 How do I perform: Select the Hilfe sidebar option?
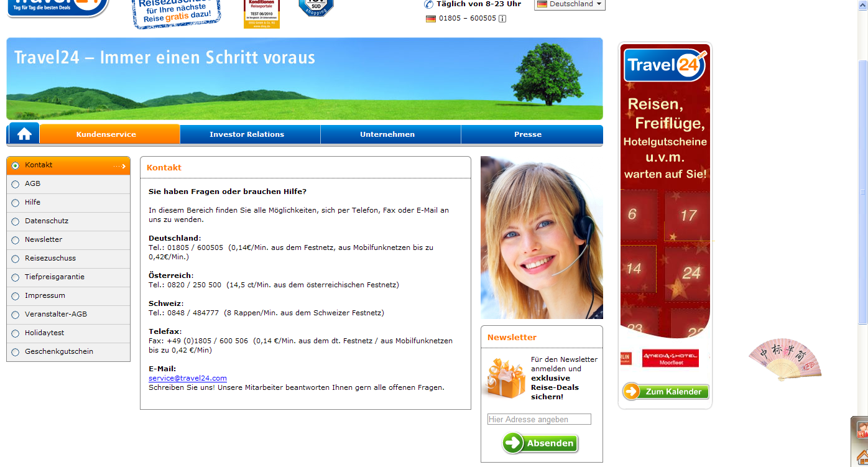(x=68, y=203)
